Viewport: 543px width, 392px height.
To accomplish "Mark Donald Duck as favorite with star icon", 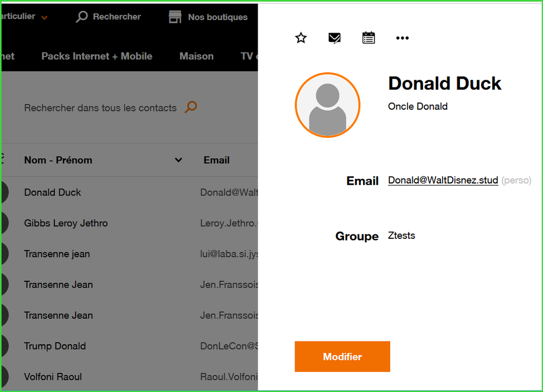I will tap(301, 37).
